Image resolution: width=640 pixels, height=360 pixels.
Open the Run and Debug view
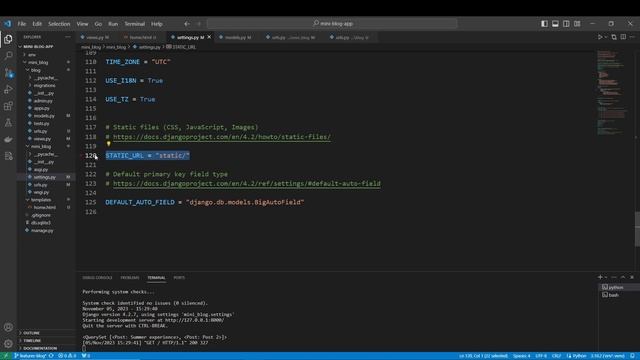click(8, 89)
